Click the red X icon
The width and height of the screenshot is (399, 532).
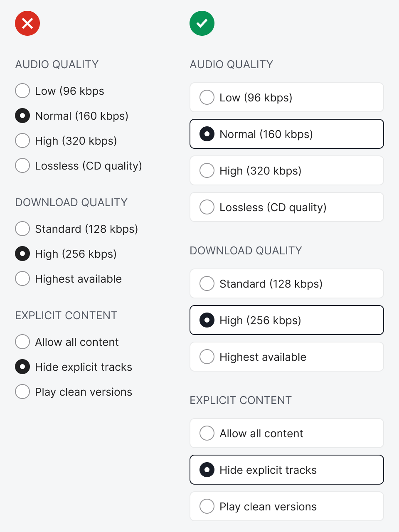tap(27, 23)
